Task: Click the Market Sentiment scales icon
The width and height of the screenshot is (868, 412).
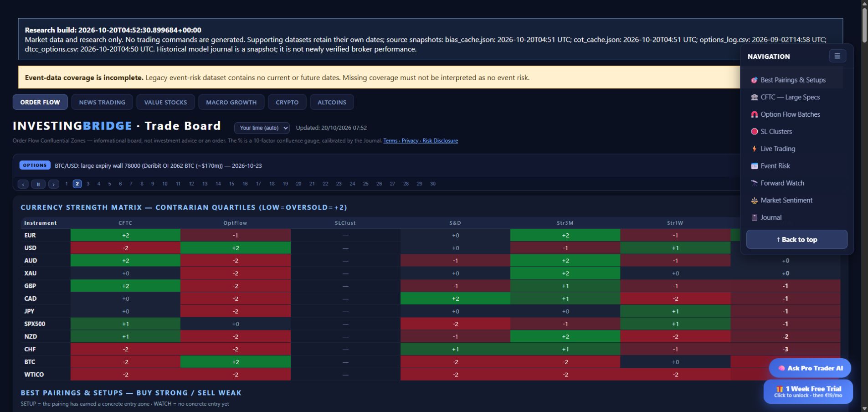Action: [754, 201]
